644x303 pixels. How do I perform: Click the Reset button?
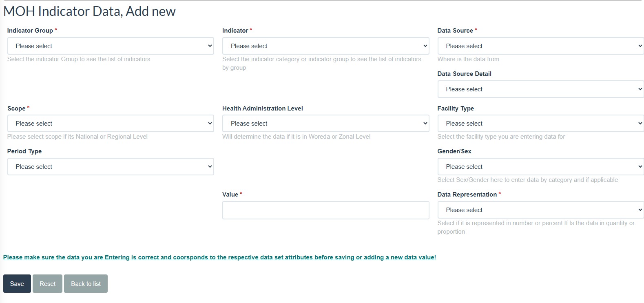(47, 284)
